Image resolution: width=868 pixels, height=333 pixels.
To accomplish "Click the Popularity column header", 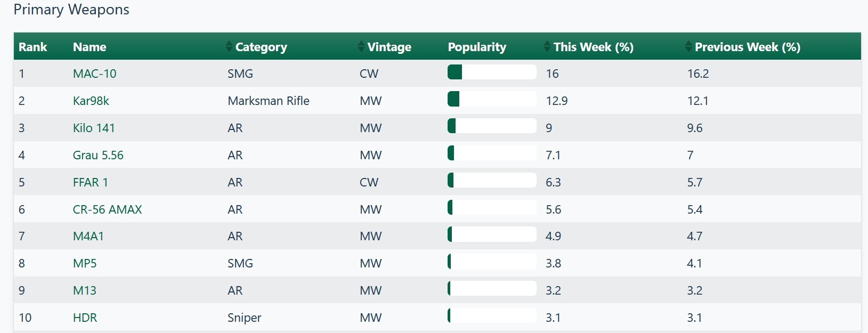I will point(477,47).
